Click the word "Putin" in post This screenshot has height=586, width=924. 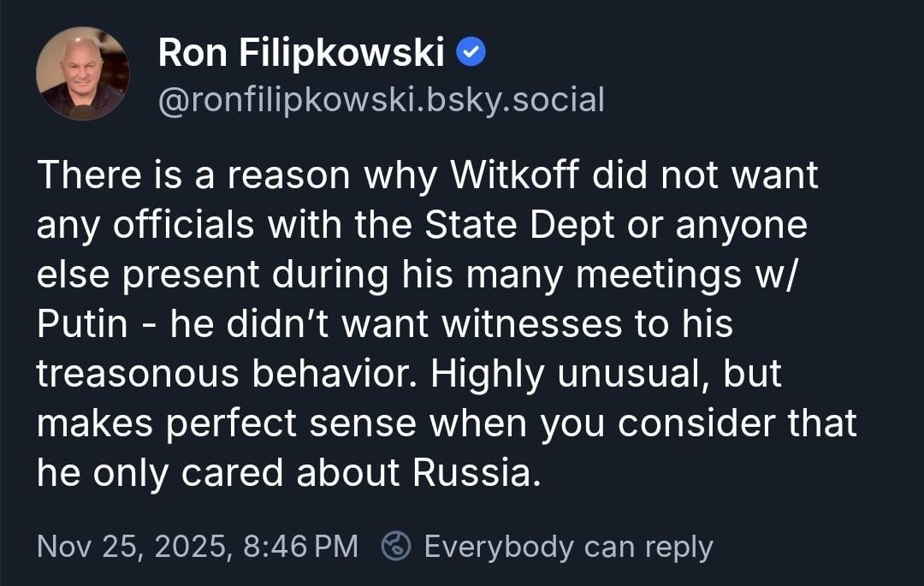82,325
